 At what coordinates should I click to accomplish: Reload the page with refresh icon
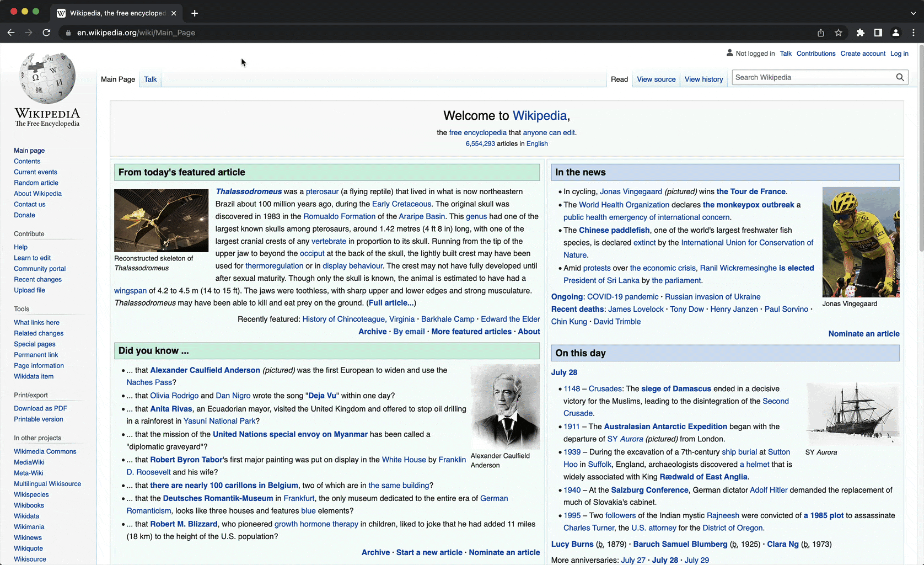click(46, 33)
